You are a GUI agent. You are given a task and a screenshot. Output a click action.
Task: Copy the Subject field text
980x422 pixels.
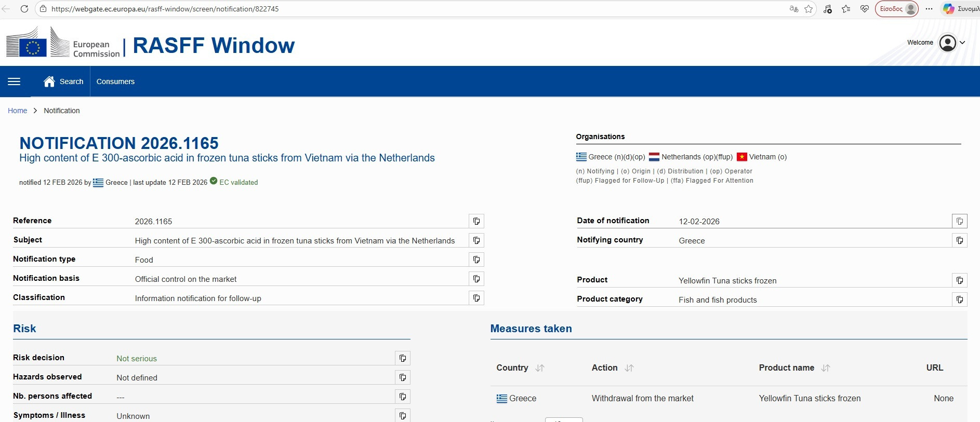click(476, 240)
